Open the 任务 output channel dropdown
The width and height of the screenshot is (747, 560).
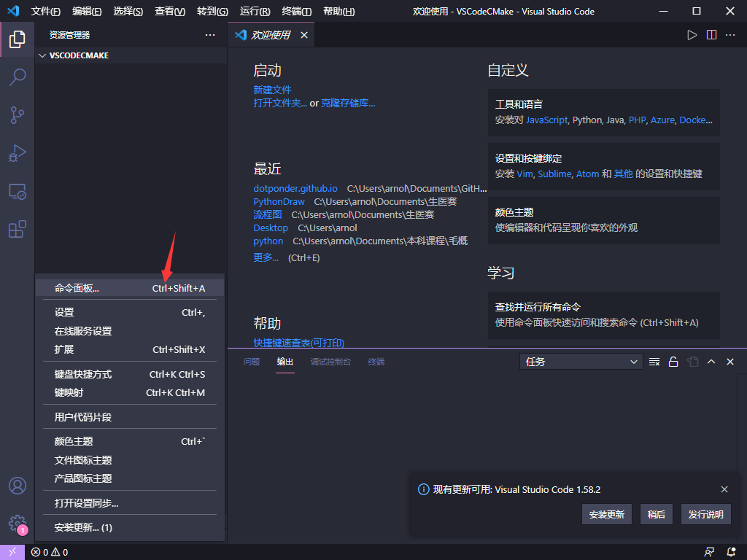(581, 362)
